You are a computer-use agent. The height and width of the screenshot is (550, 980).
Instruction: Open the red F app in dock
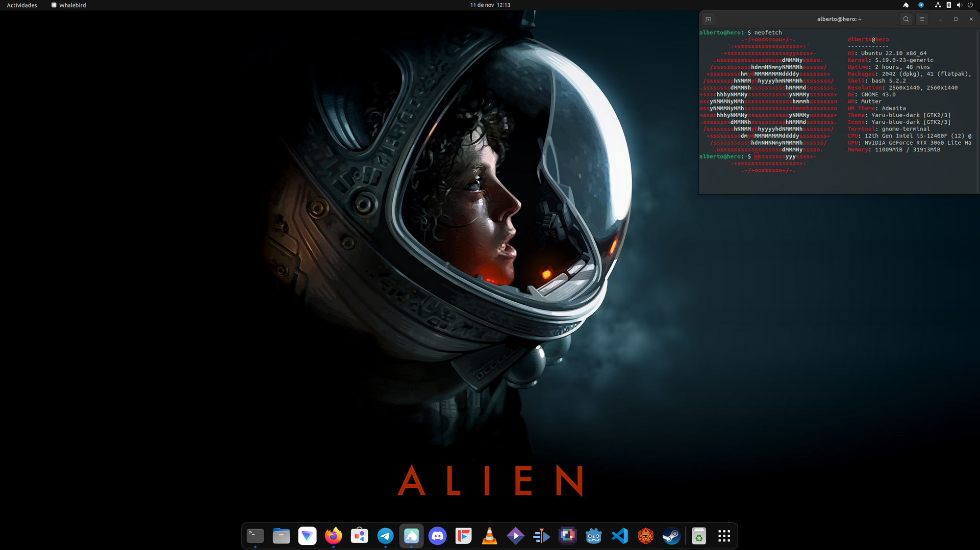point(463,536)
